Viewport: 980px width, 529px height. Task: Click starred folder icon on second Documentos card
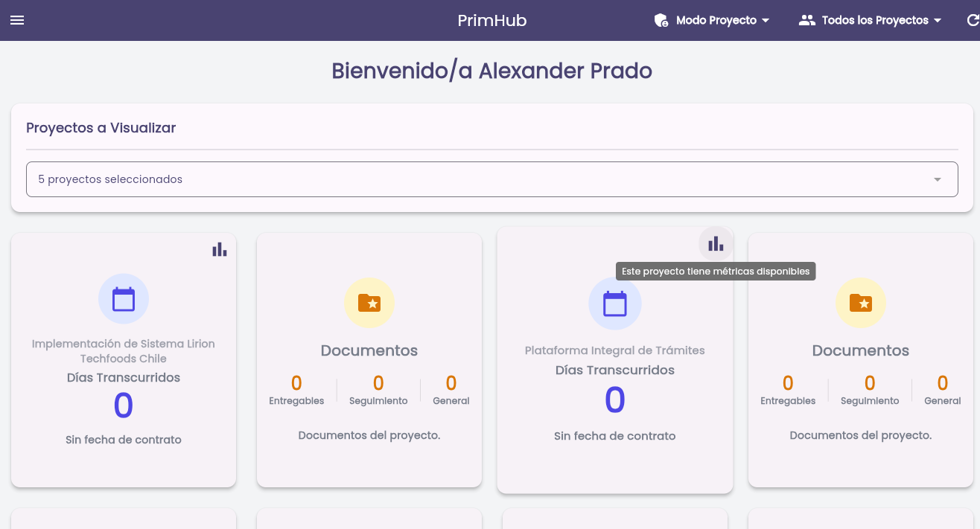point(861,303)
